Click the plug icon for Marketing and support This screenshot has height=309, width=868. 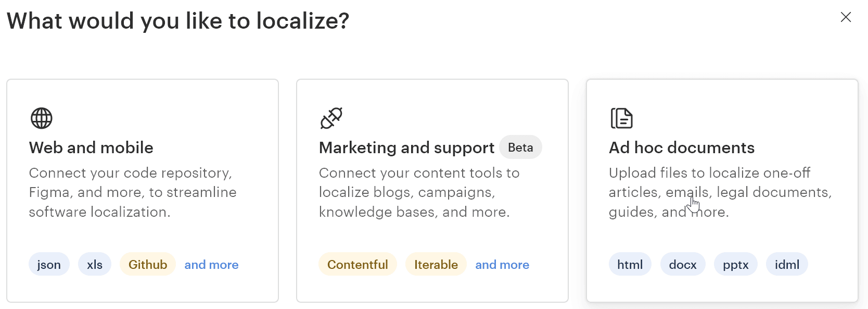coord(331,118)
